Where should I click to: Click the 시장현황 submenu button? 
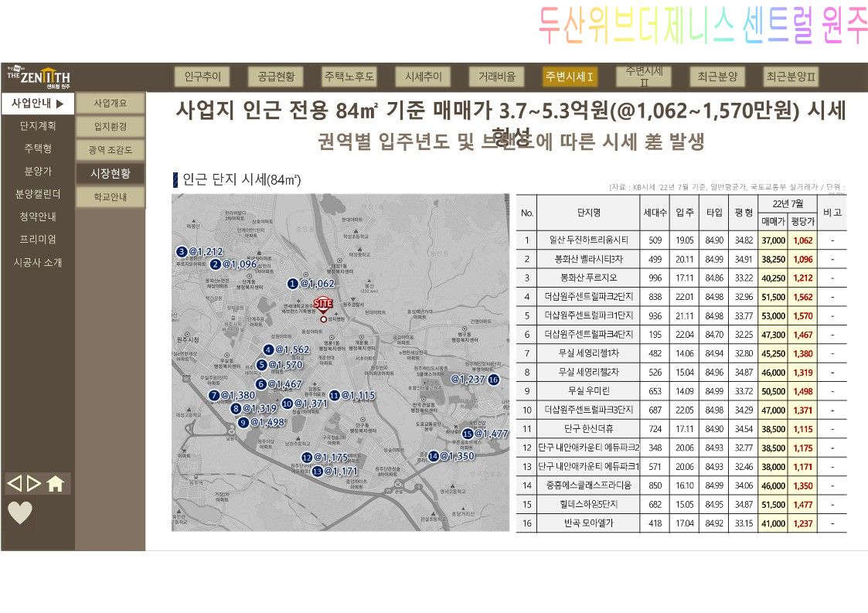pos(111,173)
